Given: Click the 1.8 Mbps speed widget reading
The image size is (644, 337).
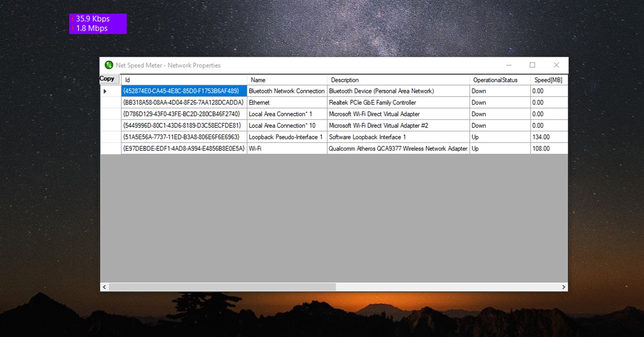Looking at the screenshot, I should point(91,28).
